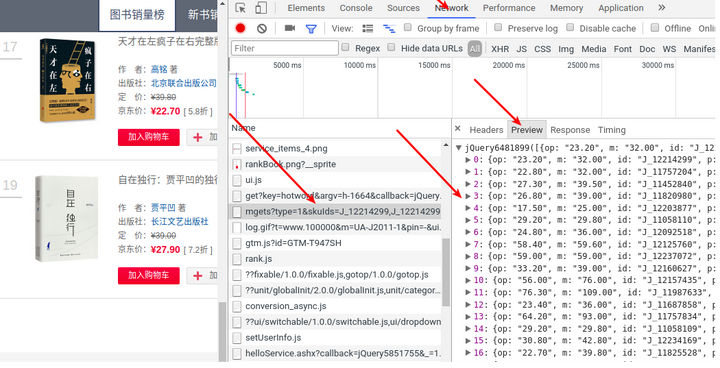Toggle the blue filter funnel icon

311,29
